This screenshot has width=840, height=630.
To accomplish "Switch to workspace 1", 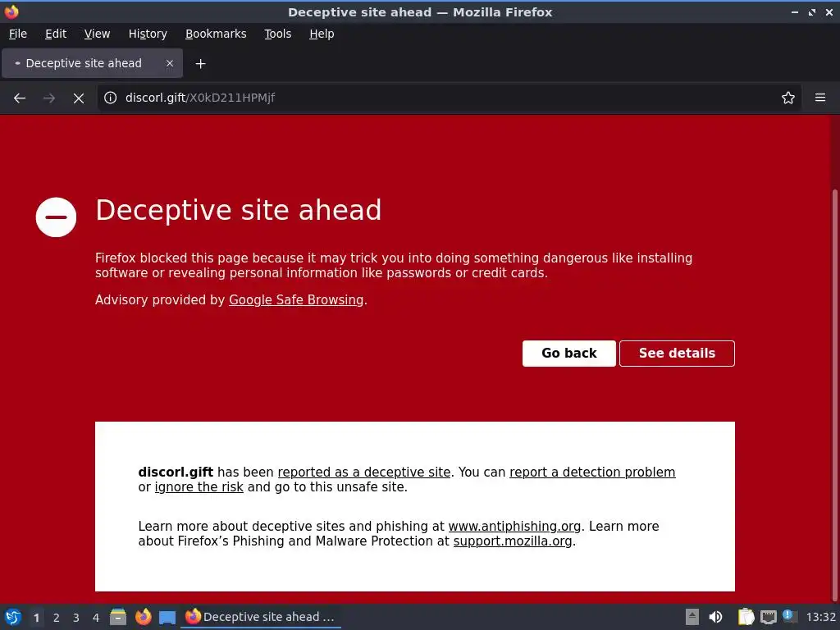I will pyautogui.click(x=36, y=618).
